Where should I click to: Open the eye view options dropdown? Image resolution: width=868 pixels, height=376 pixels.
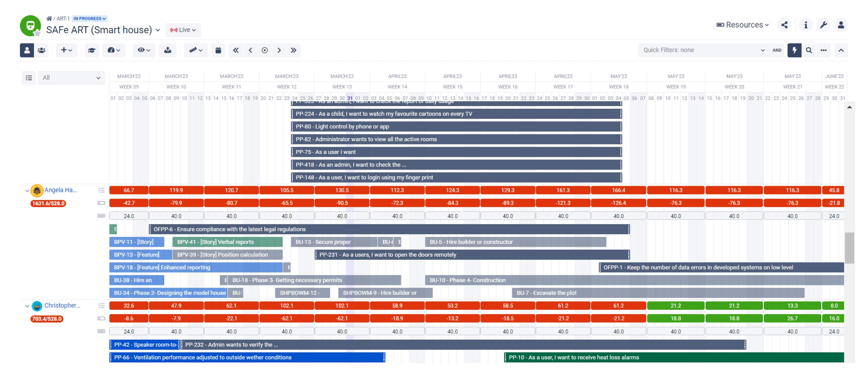143,50
